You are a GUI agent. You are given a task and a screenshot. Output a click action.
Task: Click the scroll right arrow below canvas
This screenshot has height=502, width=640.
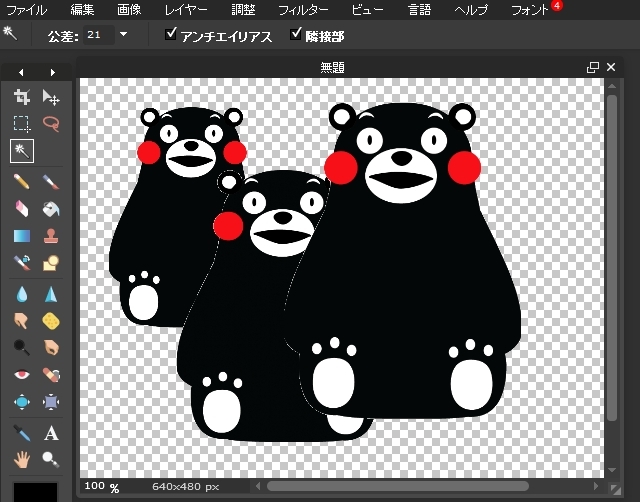(x=596, y=486)
